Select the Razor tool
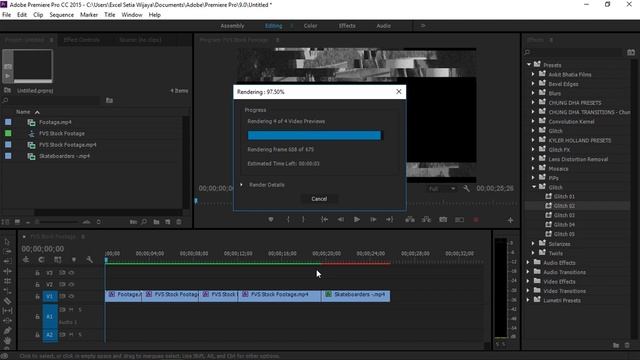The width and height of the screenshot is (640, 360). (x=7, y=301)
